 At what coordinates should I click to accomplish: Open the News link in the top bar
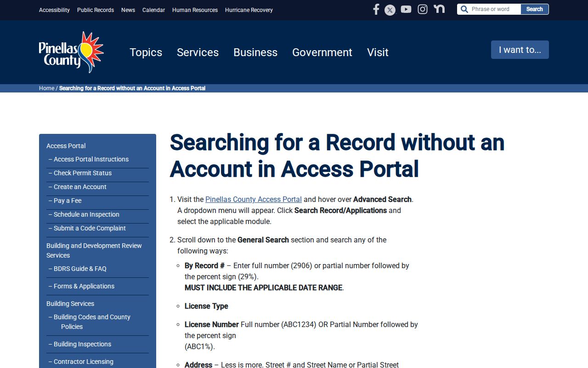128,10
